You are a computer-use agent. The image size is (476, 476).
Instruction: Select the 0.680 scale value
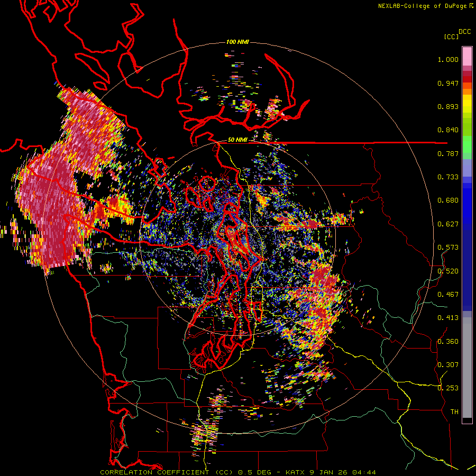pos(448,200)
